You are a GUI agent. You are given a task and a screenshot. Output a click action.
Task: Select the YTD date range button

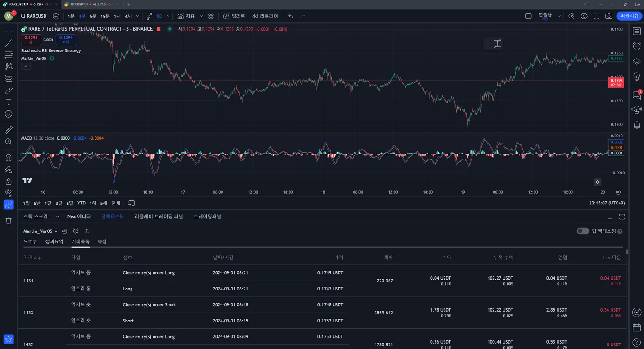[82, 203]
